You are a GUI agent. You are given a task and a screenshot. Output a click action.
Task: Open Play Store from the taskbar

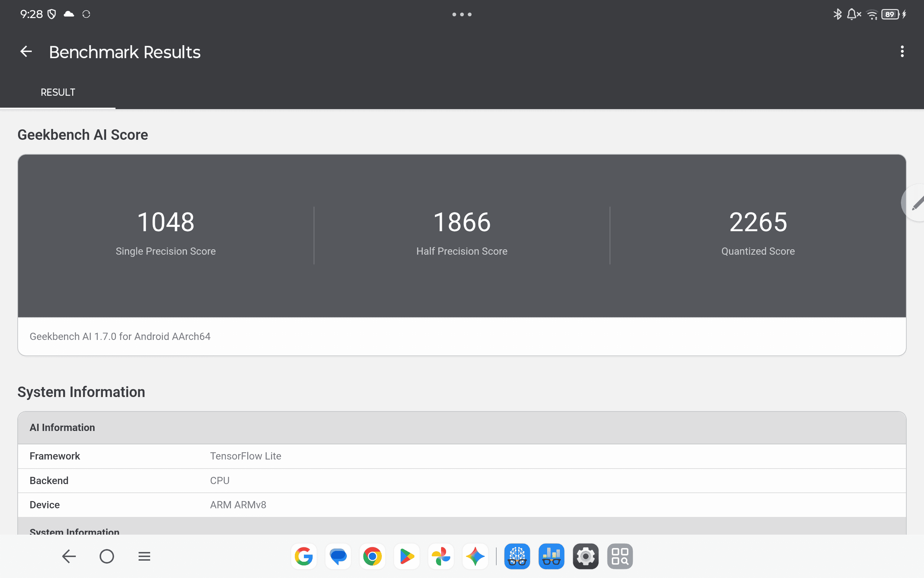407,556
